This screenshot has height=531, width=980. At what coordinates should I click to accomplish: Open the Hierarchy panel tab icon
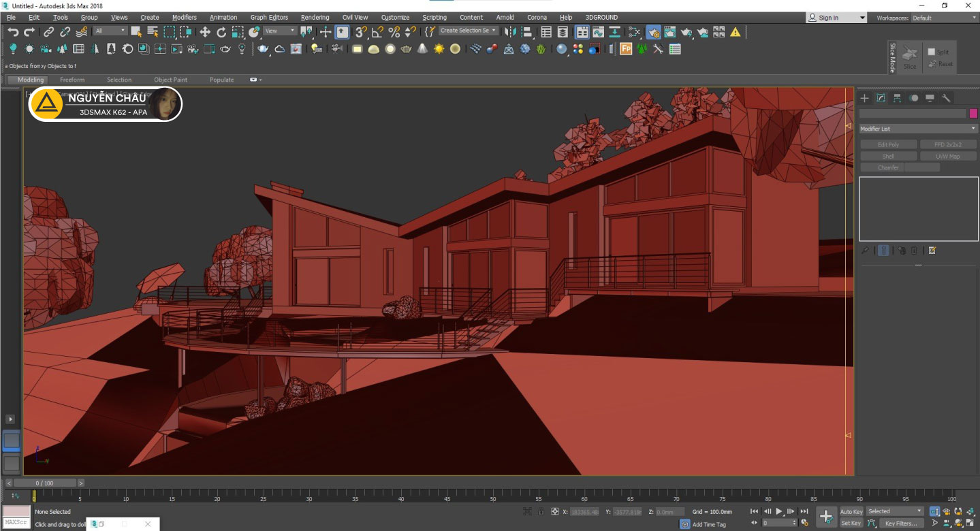tap(897, 98)
